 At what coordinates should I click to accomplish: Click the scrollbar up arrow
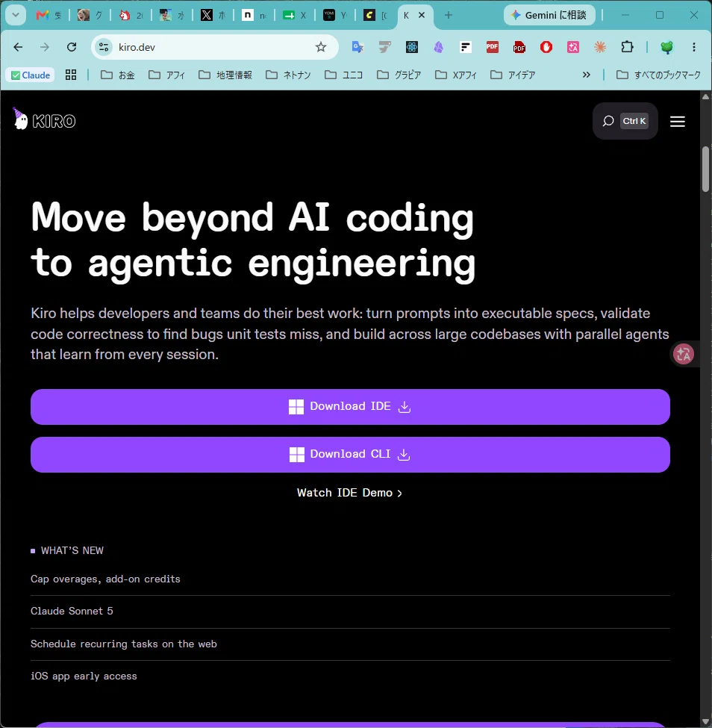(x=705, y=96)
